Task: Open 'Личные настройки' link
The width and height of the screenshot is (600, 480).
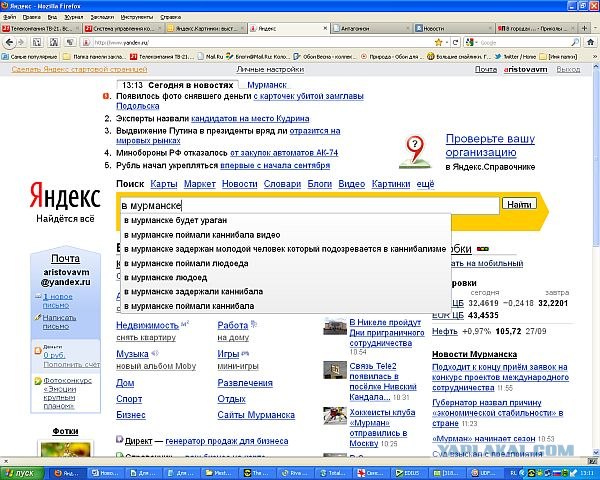Action: [x=270, y=69]
